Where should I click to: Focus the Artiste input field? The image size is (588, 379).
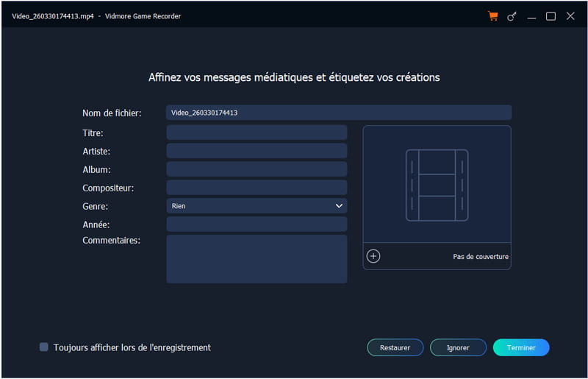click(257, 151)
